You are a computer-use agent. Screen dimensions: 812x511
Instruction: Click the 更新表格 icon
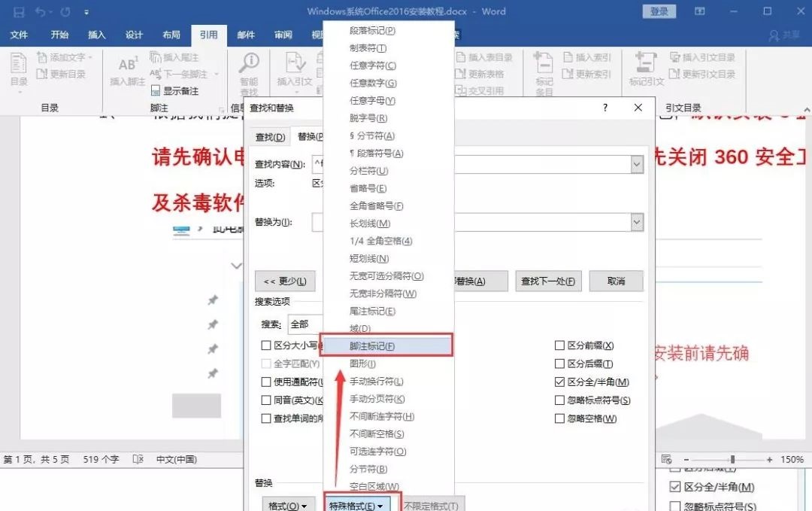pyautogui.click(x=461, y=74)
